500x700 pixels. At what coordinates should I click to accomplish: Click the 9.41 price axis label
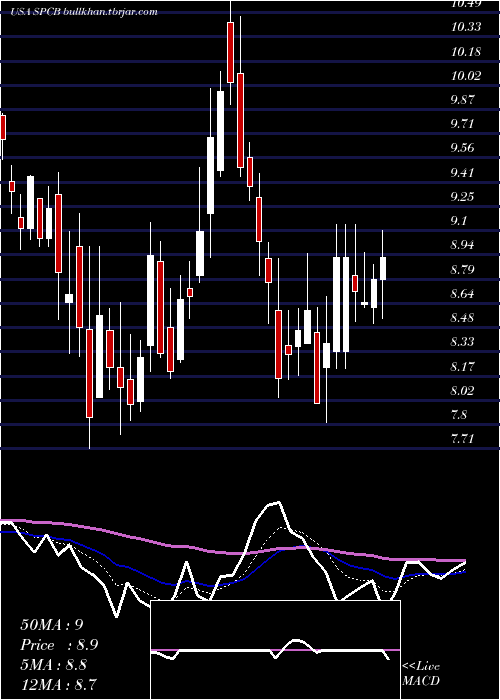462,172
